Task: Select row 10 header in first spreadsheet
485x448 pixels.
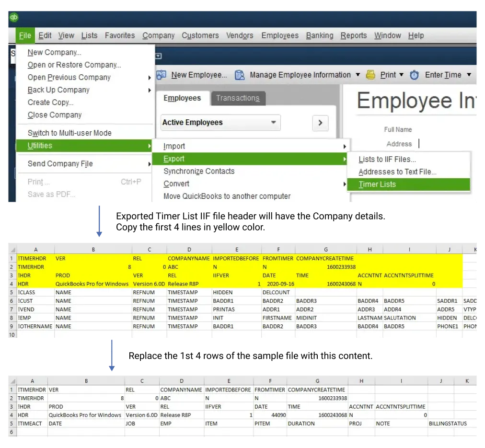Action: coord(12,335)
